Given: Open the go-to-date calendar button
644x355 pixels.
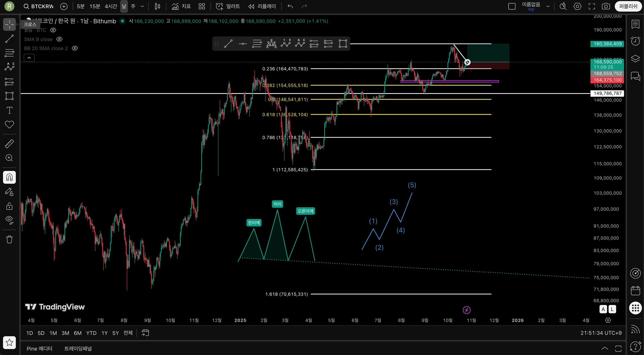Looking at the screenshot, I should (145, 333).
